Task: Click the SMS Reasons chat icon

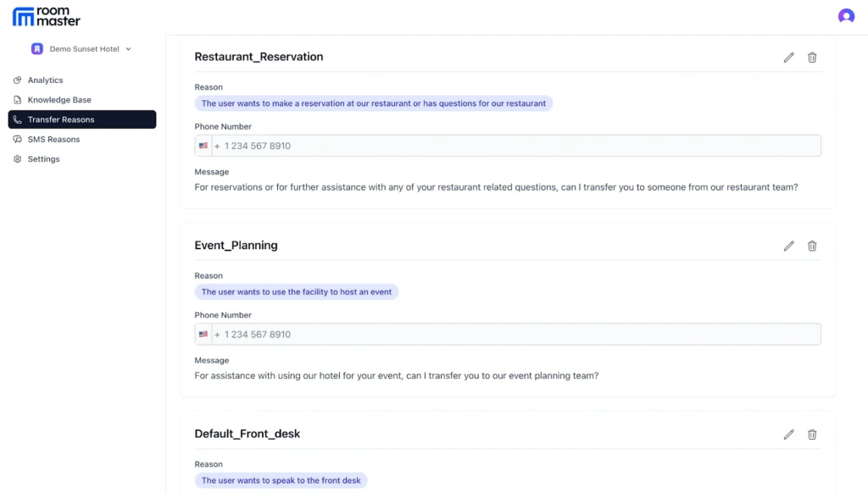Action: coord(18,140)
